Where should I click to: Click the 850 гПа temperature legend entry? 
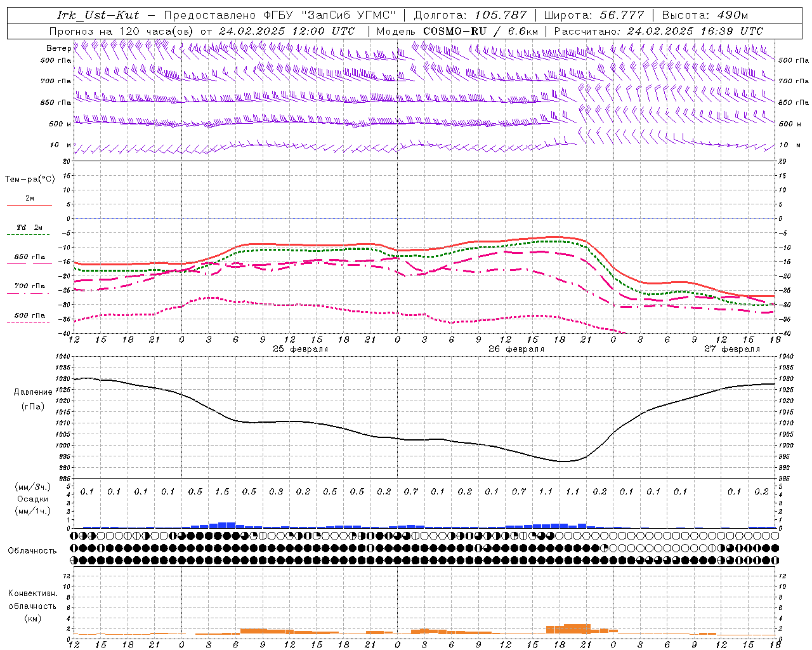(x=30, y=257)
